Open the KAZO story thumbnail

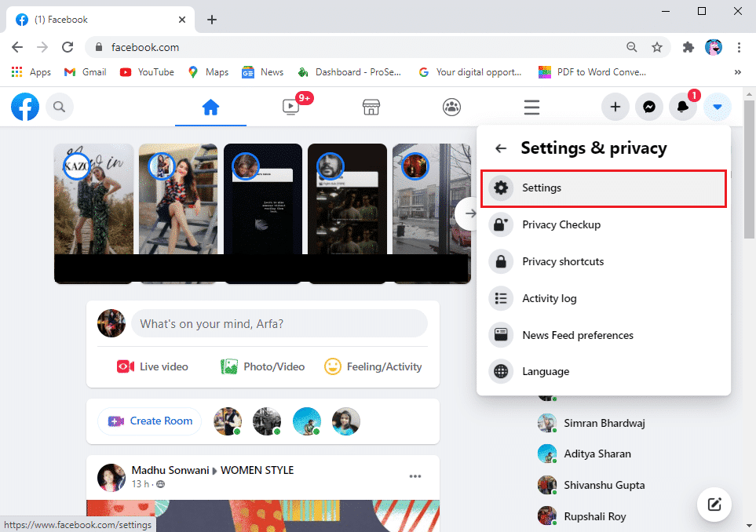click(x=93, y=212)
